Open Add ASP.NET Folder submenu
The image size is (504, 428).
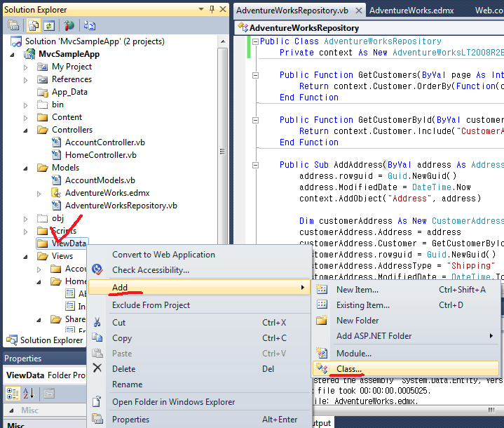pos(406,336)
